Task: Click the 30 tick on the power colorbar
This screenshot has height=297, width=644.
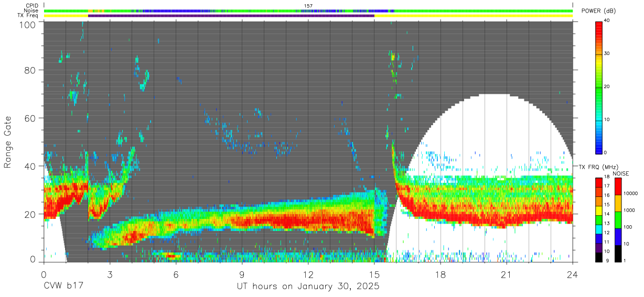Action: (608, 54)
